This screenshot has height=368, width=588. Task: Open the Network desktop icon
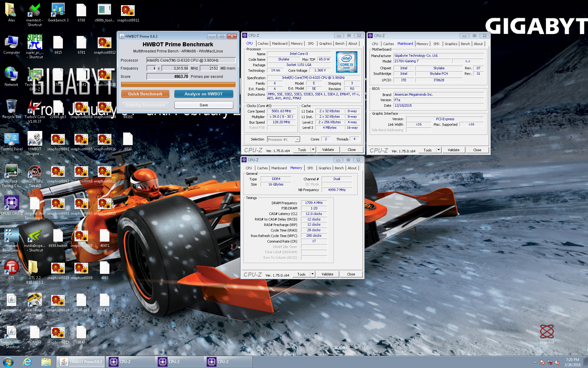click(11, 77)
